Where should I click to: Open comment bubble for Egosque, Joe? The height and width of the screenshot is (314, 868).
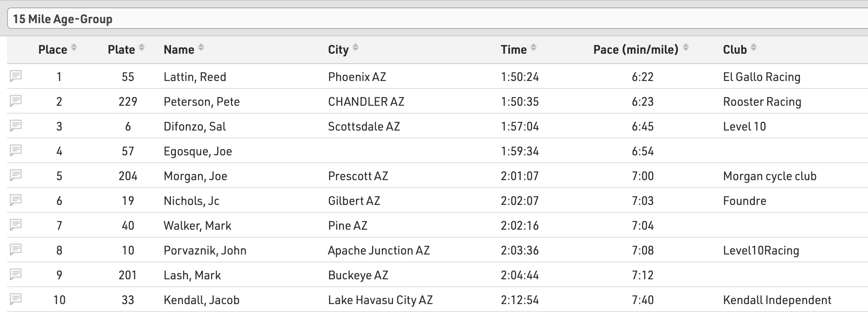point(16,150)
